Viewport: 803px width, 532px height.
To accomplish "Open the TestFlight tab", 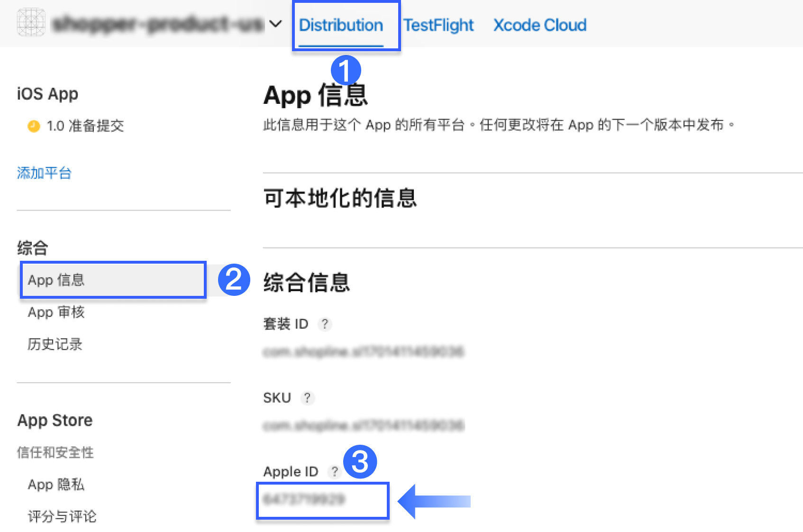I will pyautogui.click(x=438, y=25).
